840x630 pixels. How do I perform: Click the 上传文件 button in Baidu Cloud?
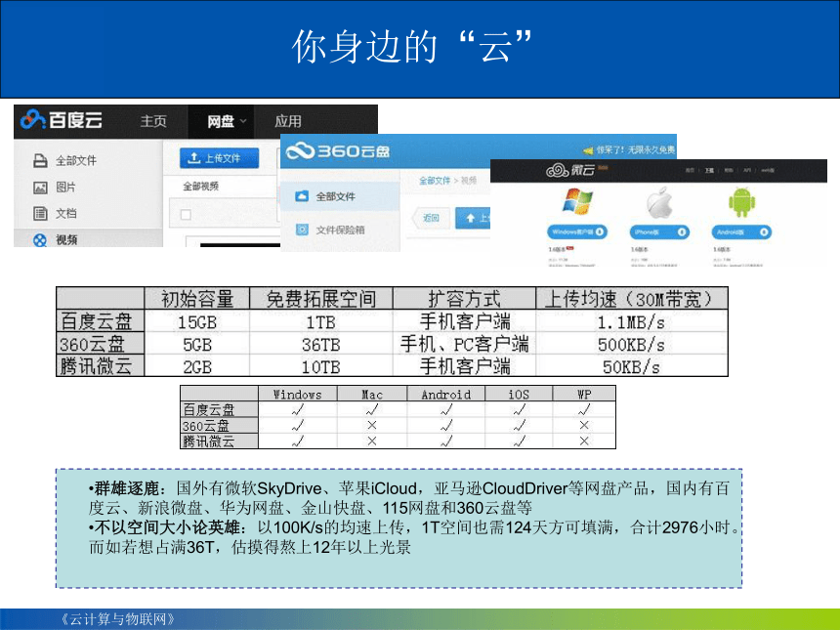pos(219,158)
